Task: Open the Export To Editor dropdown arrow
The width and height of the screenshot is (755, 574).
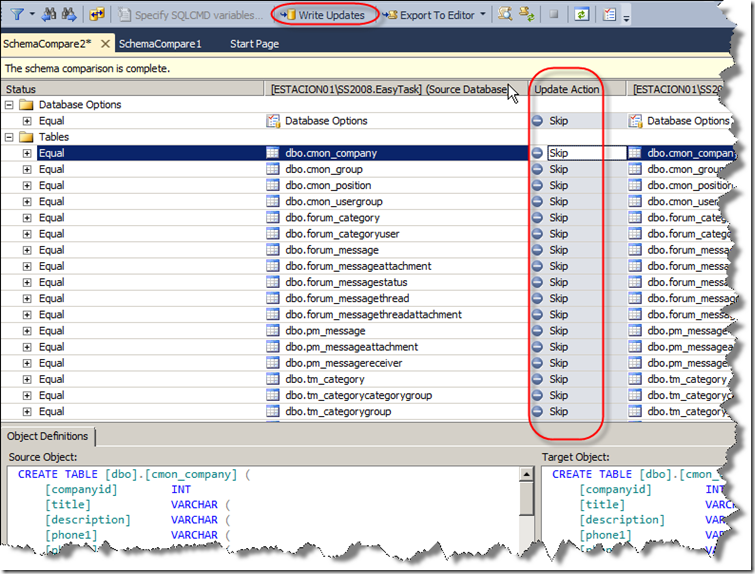Action: pos(482,14)
